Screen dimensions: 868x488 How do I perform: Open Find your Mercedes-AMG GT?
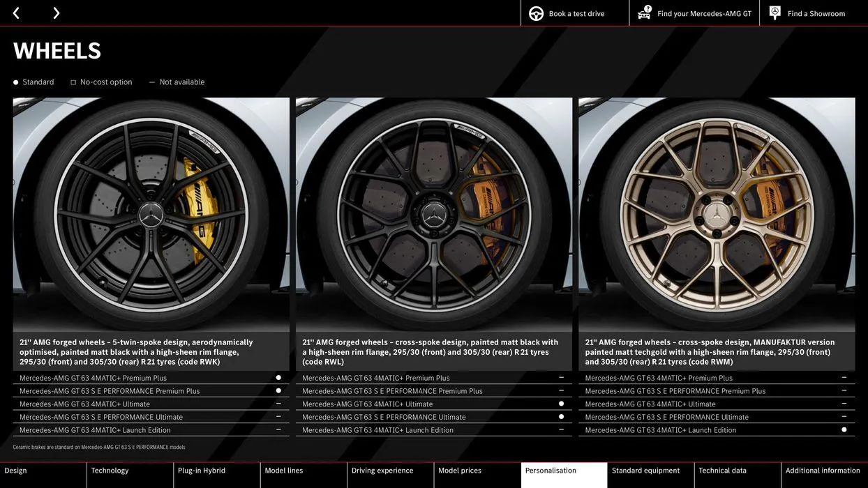705,13
